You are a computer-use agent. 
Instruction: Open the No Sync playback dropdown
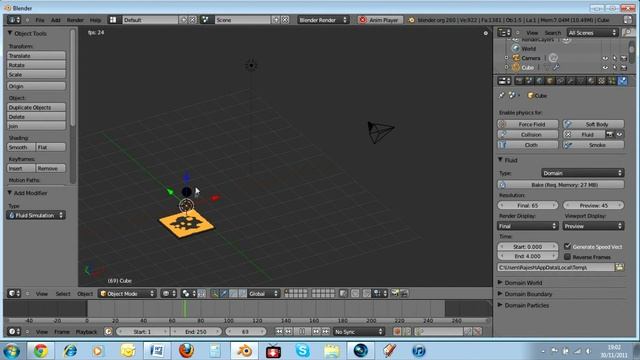pos(359,332)
